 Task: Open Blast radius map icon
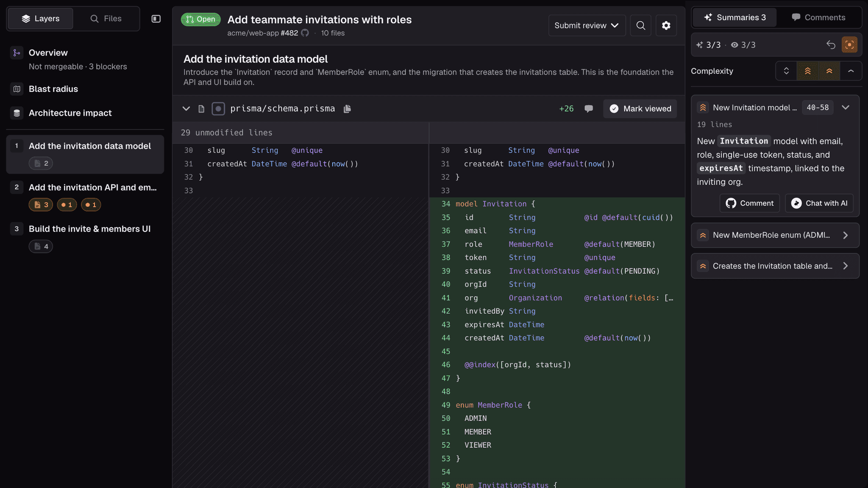click(x=17, y=89)
